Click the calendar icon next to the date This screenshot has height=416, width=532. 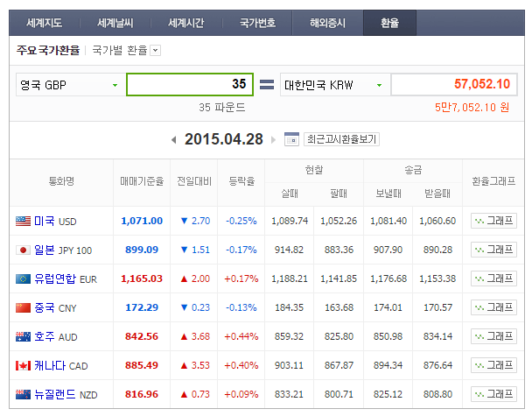pyautogui.click(x=292, y=139)
